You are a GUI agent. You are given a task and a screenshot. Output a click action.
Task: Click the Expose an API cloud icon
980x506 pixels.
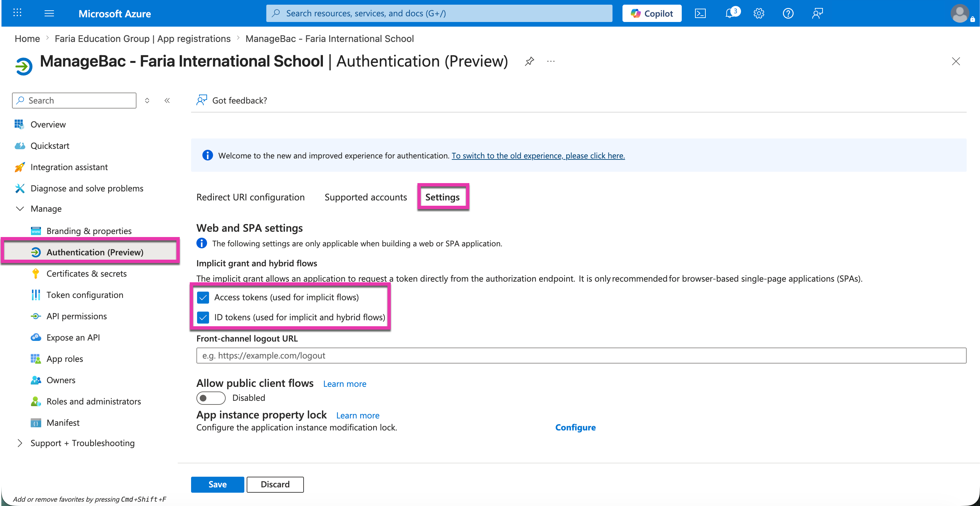pyautogui.click(x=36, y=338)
